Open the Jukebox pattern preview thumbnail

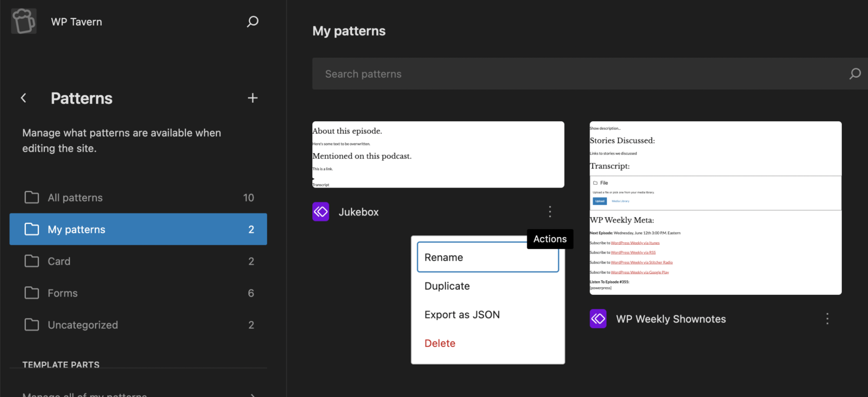(438, 155)
